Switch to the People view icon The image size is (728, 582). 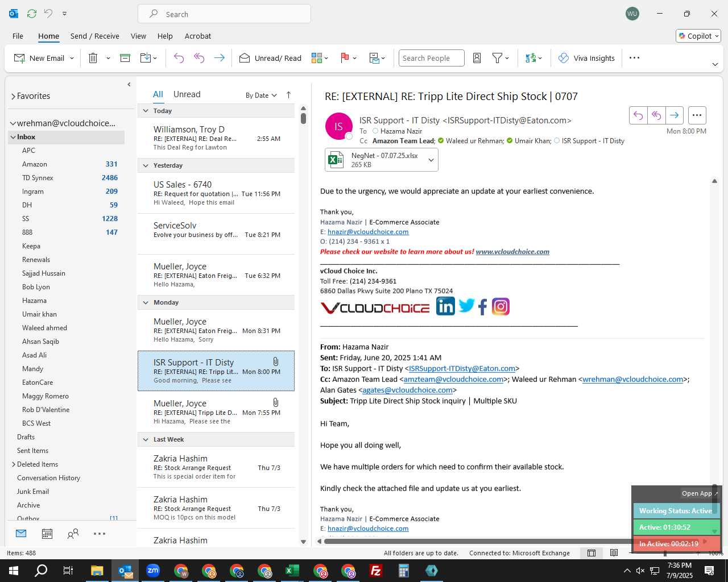coord(73,534)
